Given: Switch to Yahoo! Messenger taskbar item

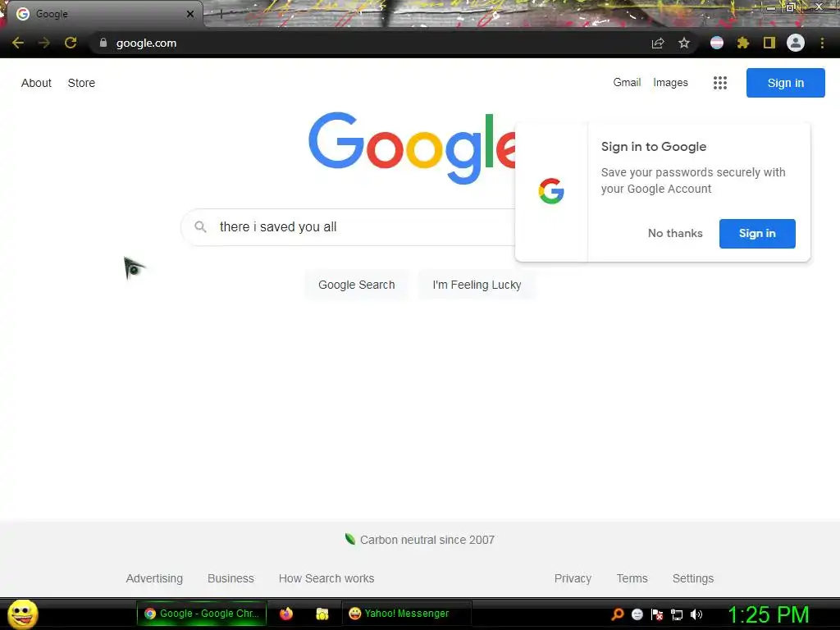Looking at the screenshot, I should [x=407, y=614].
